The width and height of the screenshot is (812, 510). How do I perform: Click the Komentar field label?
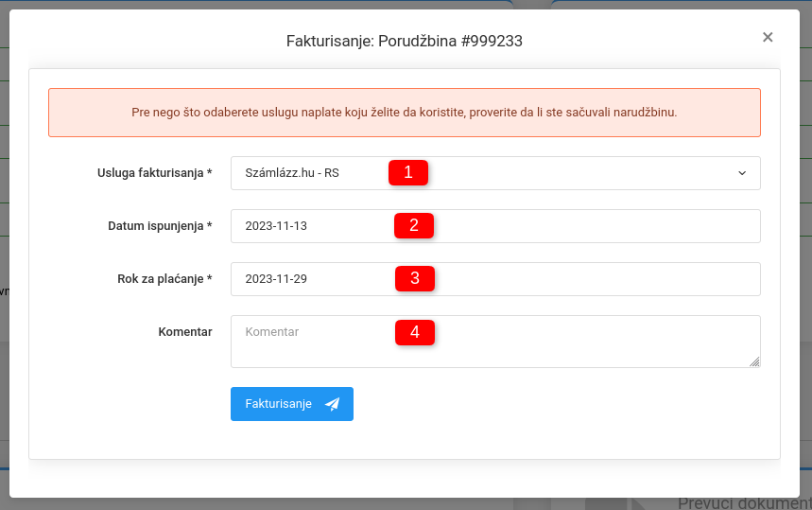185,332
